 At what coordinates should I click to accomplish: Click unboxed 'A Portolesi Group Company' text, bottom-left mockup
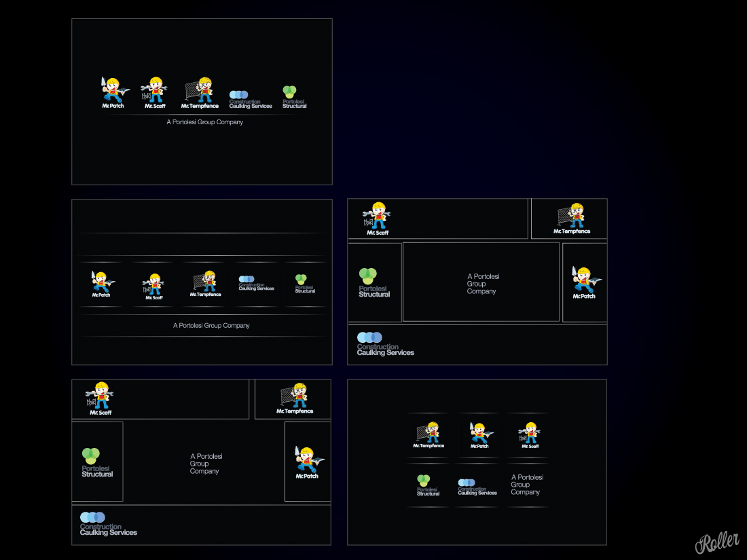pos(206,464)
